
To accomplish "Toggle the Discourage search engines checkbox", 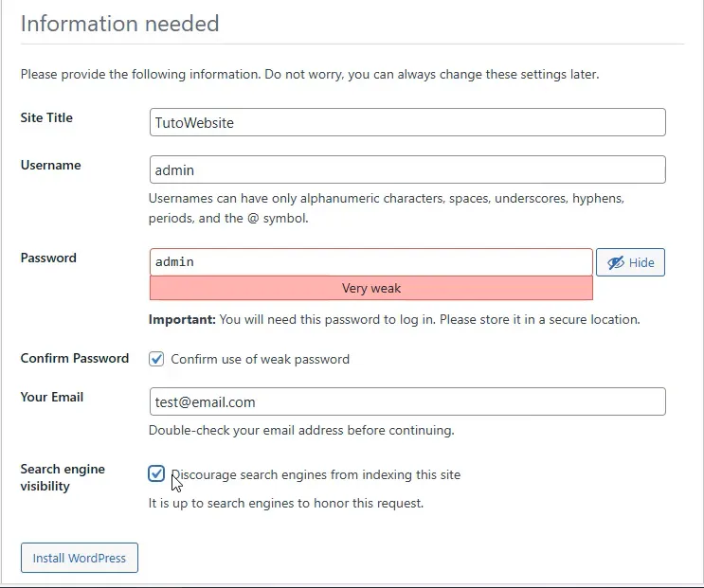I will tap(157, 473).
